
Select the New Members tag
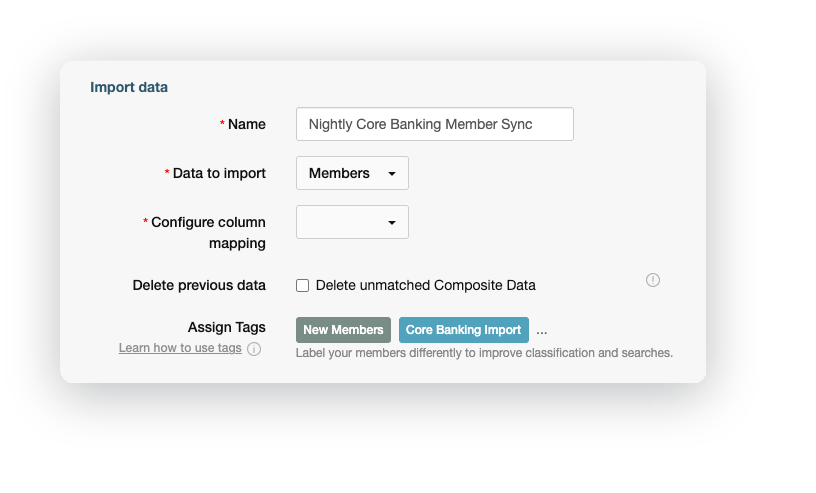point(343,330)
